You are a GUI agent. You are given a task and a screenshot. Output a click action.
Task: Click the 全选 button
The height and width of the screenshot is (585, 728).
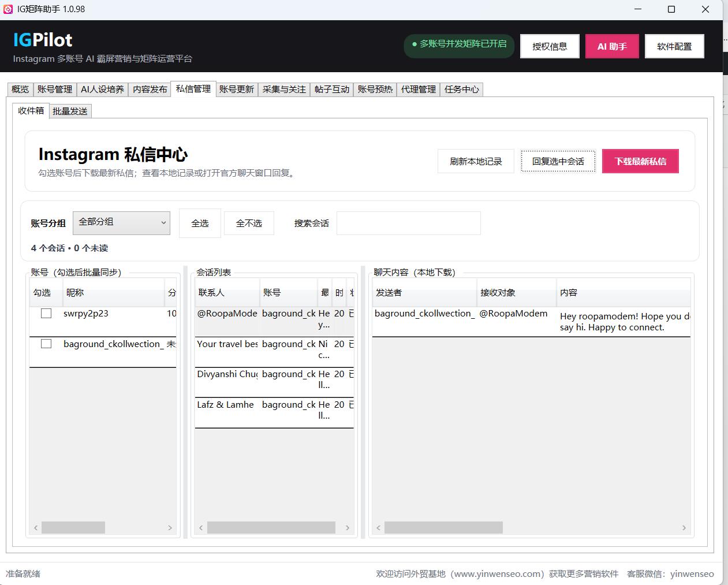[200, 223]
